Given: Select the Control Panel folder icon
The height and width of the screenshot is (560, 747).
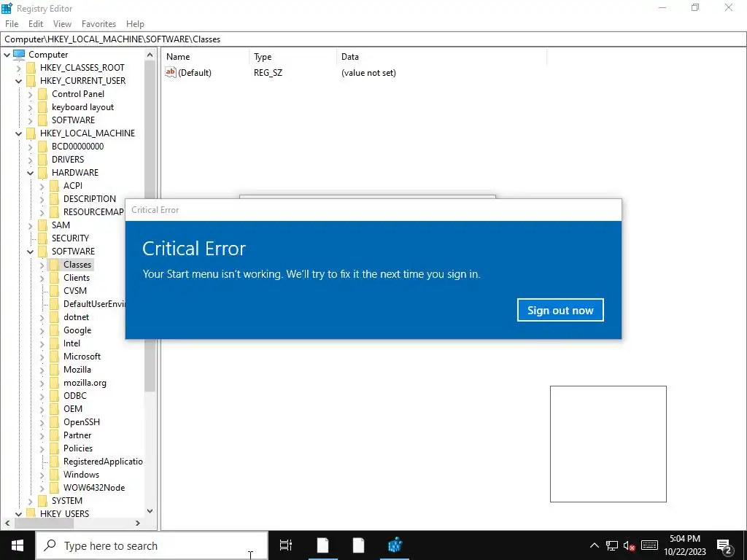Looking at the screenshot, I should (x=43, y=94).
